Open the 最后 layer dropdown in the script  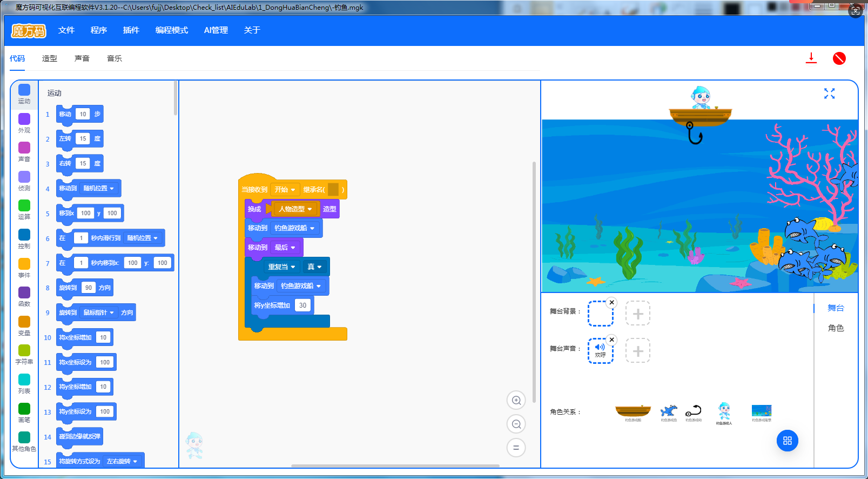pyautogui.click(x=285, y=248)
